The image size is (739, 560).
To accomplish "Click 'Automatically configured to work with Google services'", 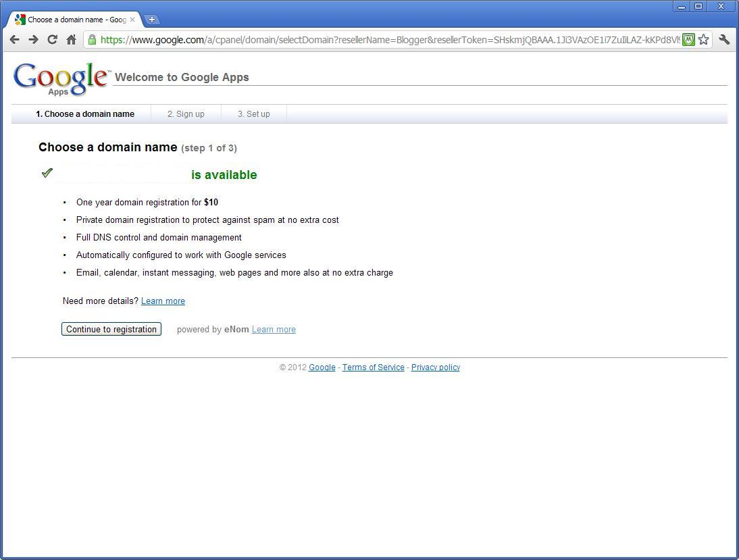I will coord(181,255).
